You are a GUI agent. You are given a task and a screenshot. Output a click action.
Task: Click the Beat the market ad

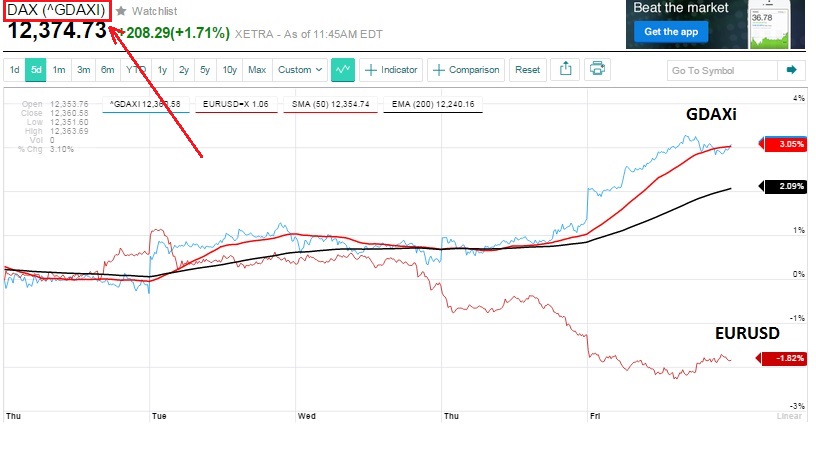716,24
